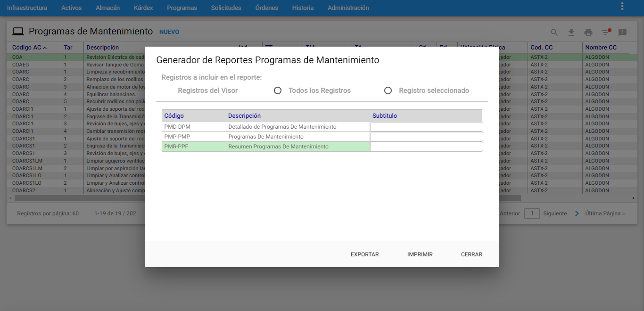644x311 pixels.
Task: Click the Siguiente pagination link
Action: click(x=555, y=213)
